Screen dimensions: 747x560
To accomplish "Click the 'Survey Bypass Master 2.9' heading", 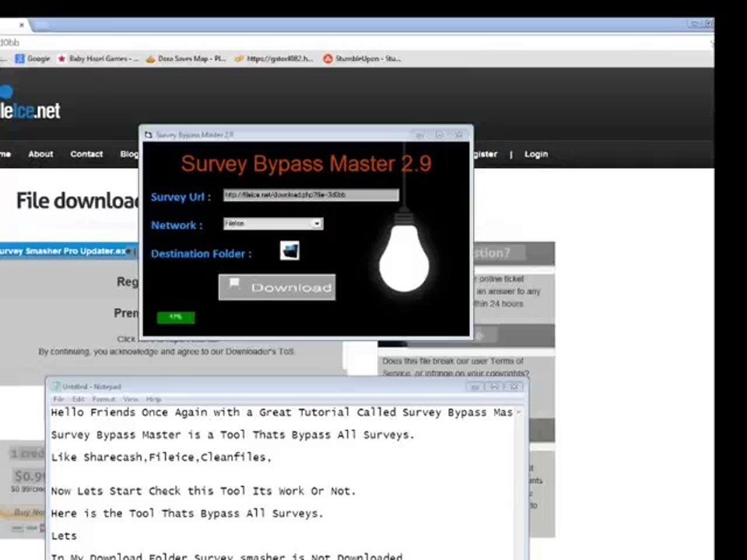I will (x=307, y=164).
